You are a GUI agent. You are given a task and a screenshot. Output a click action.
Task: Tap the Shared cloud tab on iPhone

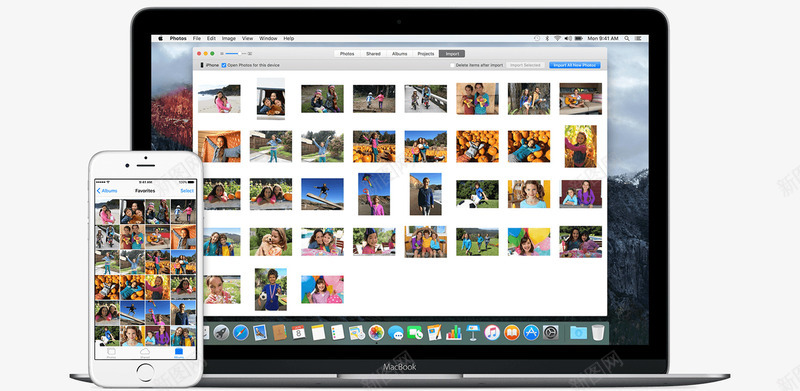[x=145, y=353]
